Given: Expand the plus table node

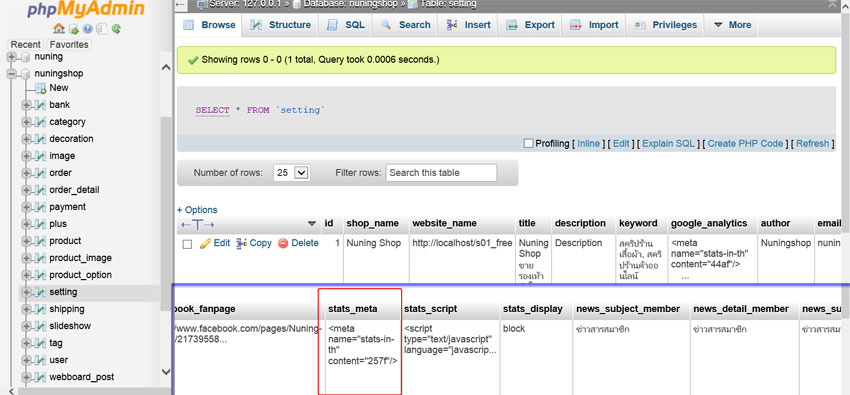Looking at the screenshot, I should [x=26, y=224].
